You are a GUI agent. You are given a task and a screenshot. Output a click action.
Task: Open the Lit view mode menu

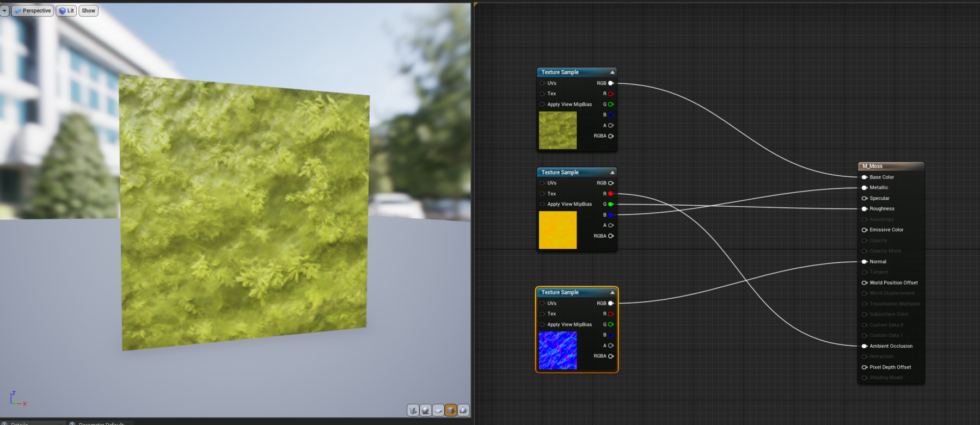pyautogui.click(x=66, y=10)
